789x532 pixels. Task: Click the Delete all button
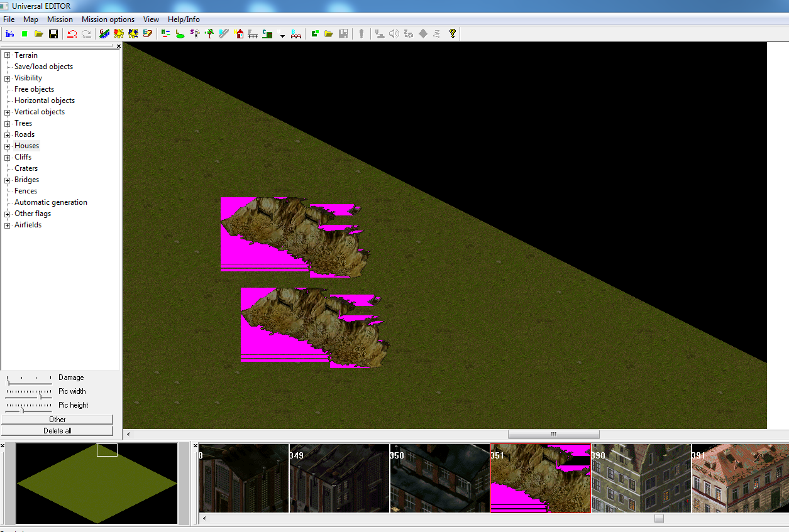57,431
